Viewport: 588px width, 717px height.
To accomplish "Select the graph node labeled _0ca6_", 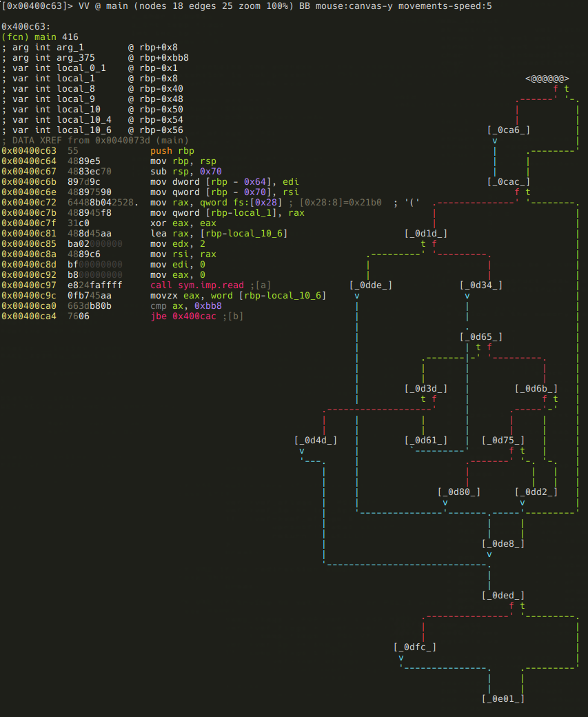I will coord(509,130).
